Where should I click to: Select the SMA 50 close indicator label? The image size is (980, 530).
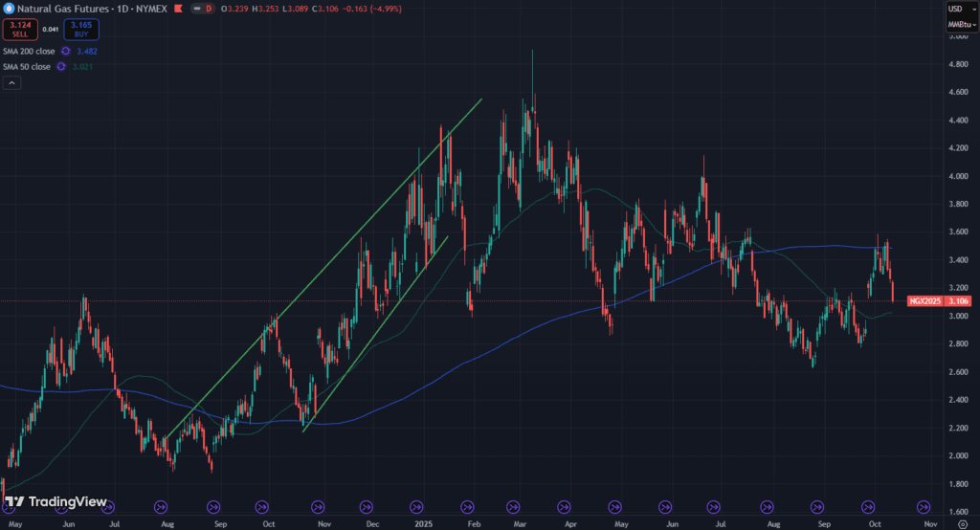tap(26, 66)
